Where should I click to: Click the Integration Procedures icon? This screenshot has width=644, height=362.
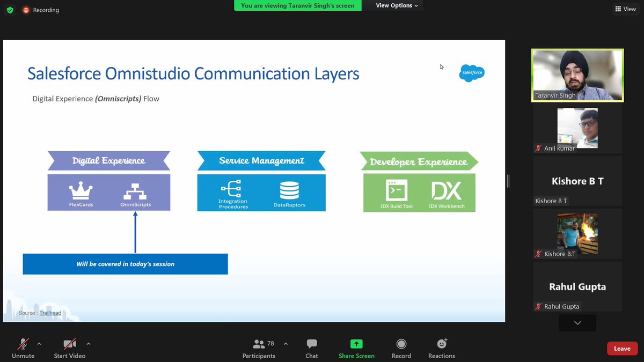tap(231, 189)
